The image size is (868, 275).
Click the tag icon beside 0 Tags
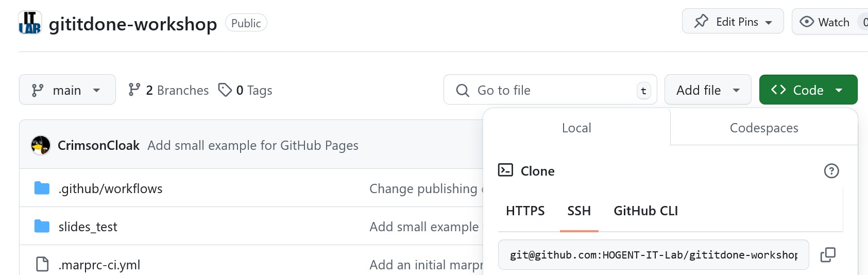click(225, 90)
